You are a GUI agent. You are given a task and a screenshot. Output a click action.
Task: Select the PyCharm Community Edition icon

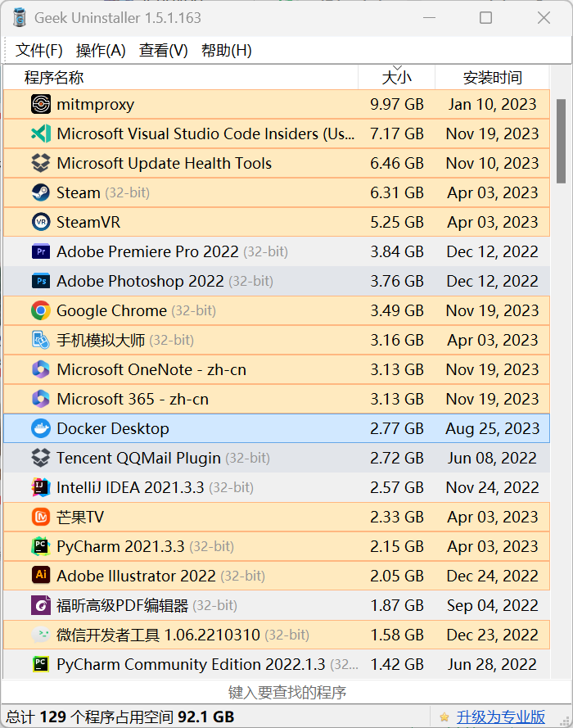[x=41, y=664]
